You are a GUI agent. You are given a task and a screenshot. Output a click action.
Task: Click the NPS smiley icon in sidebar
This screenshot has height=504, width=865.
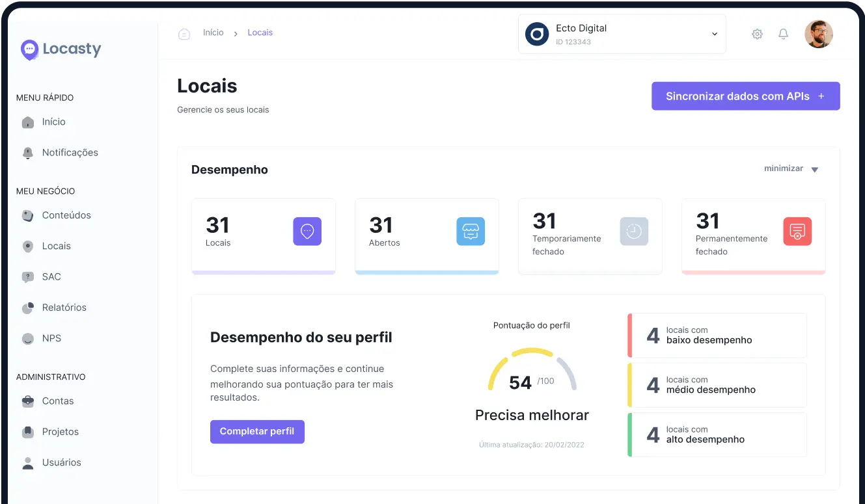point(27,339)
